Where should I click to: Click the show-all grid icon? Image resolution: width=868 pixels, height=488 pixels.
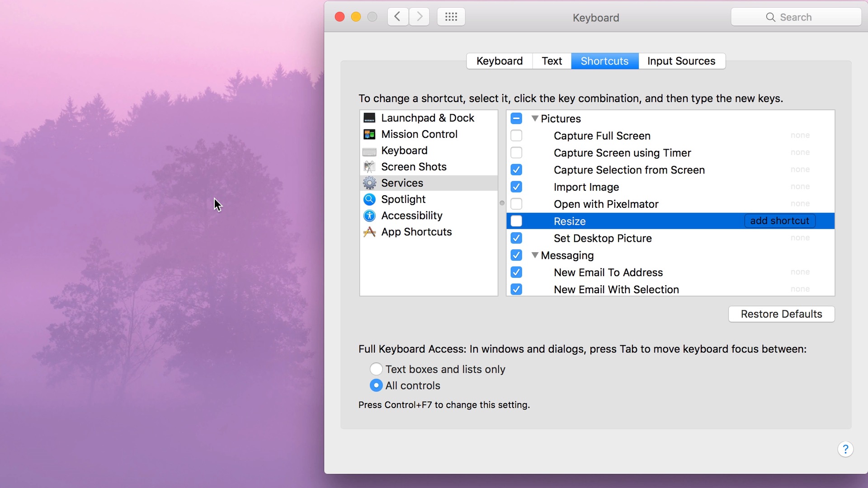click(x=450, y=16)
